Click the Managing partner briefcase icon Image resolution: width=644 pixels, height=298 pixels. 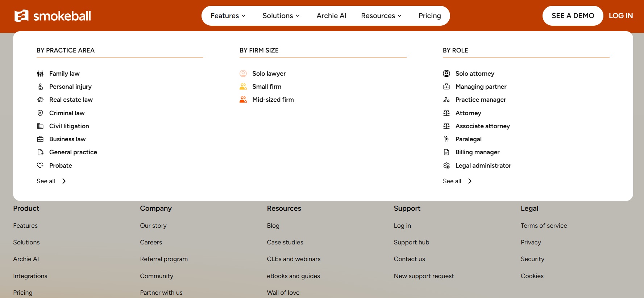pos(446,87)
